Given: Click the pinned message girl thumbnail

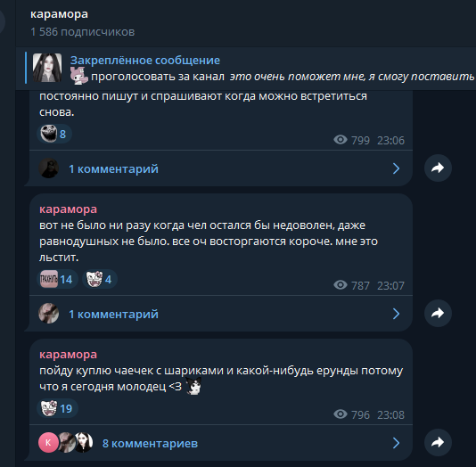Looking at the screenshot, I should click(47, 68).
